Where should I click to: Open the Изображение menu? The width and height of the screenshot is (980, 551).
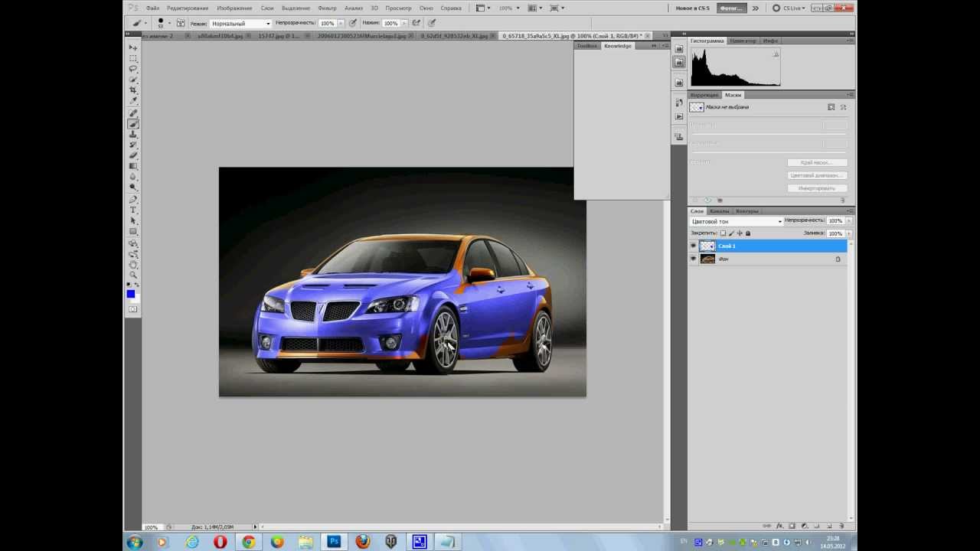[234, 8]
